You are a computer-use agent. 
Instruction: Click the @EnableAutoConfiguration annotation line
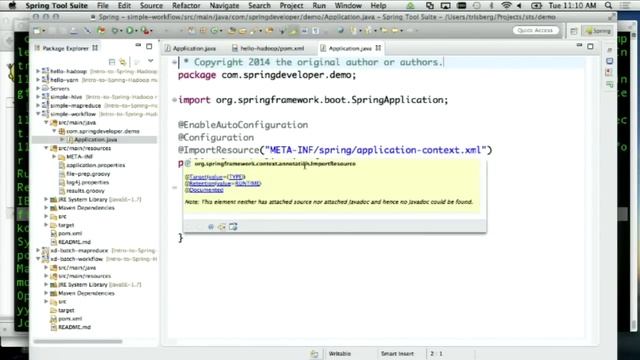(x=243, y=125)
